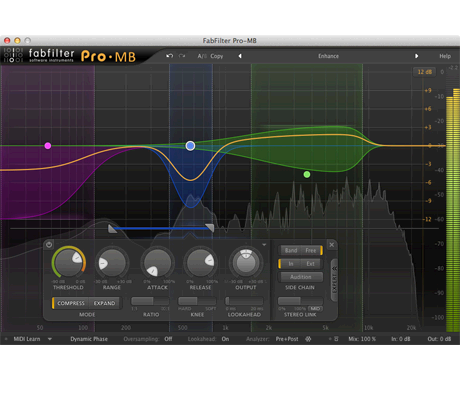Close the band controls panel

[x=332, y=245]
